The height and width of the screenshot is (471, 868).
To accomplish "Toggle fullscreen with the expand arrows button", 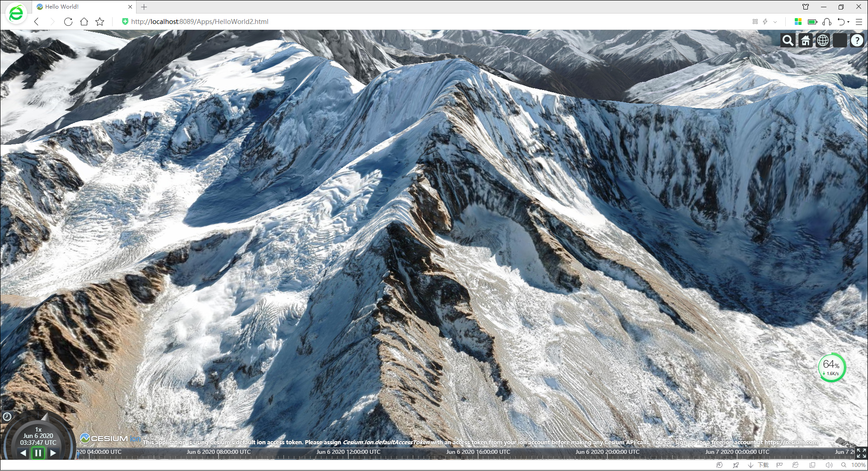I will pyautogui.click(x=861, y=453).
